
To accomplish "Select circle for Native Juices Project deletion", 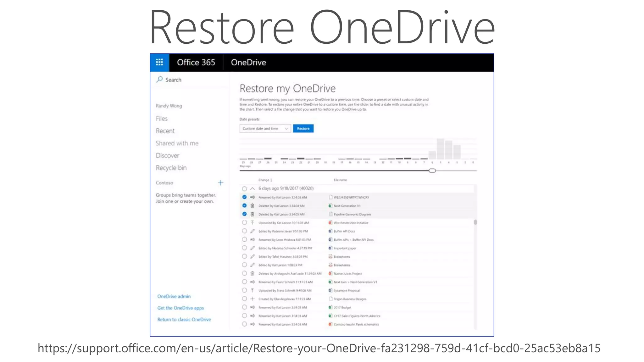I will coord(244,274).
